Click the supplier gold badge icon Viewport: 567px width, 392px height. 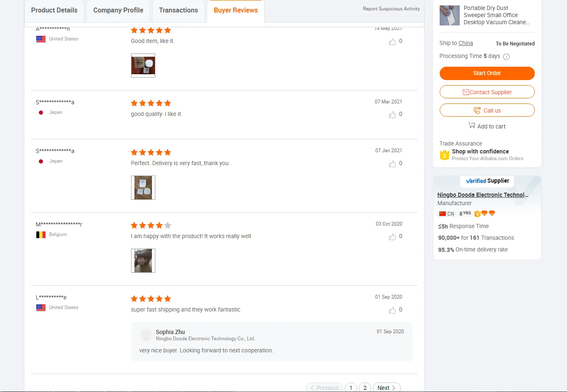pos(477,214)
